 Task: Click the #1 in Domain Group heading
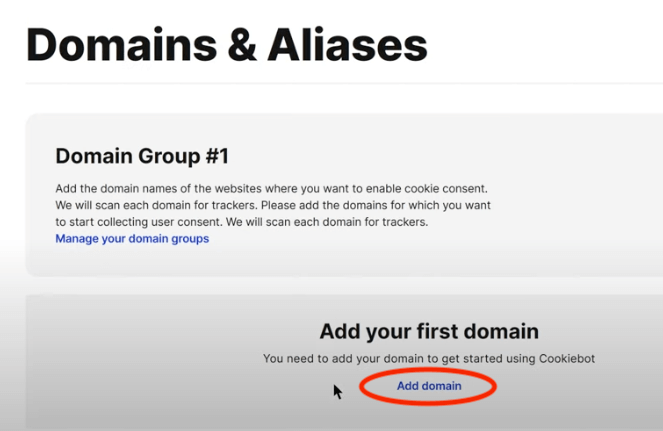coord(217,156)
